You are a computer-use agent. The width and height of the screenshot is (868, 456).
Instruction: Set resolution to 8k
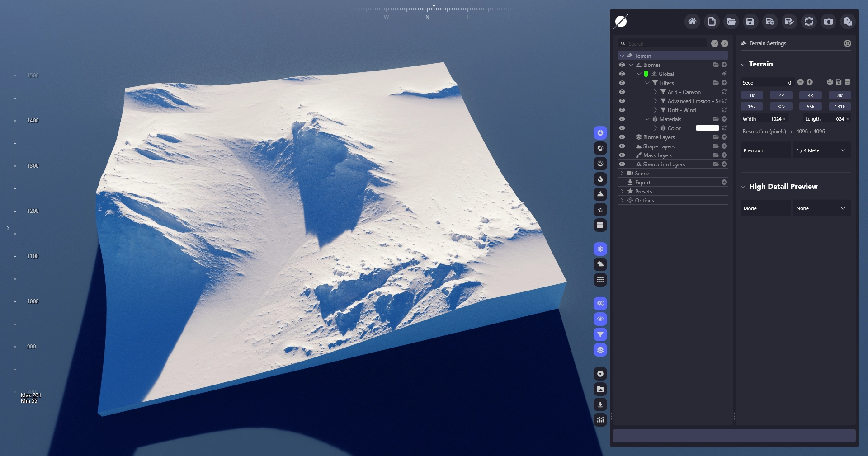click(x=840, y=95)
